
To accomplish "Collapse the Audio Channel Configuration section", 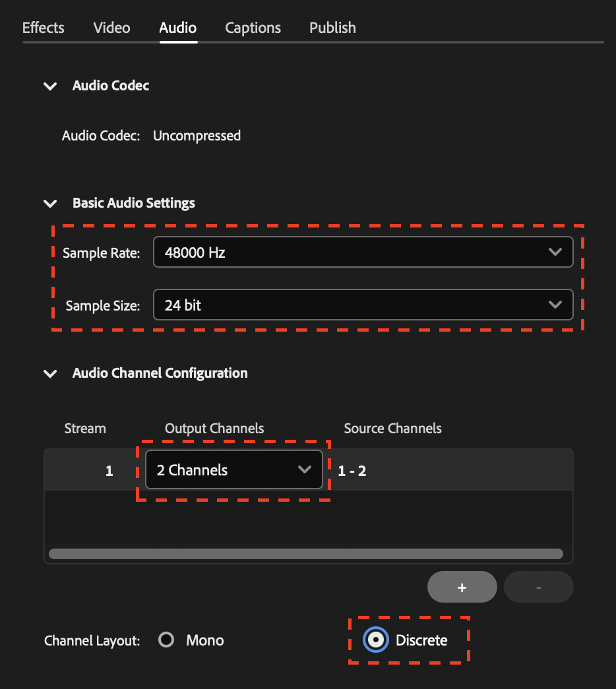I will (x=50, y=373).
